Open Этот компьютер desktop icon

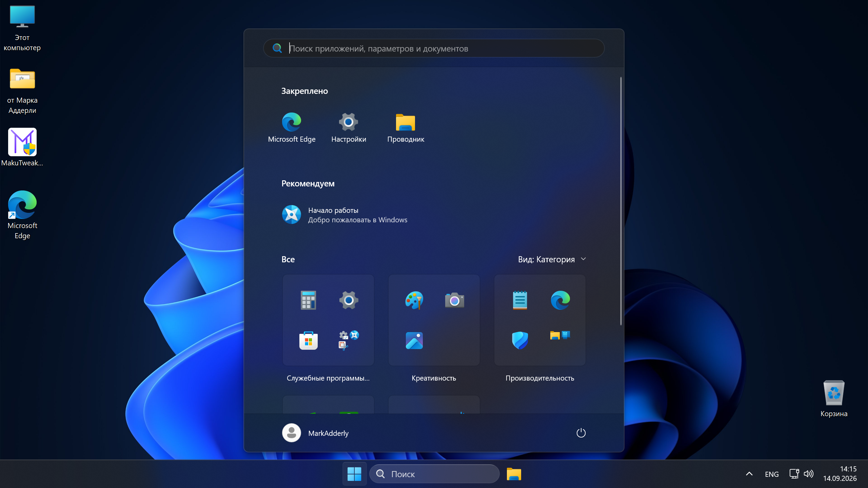click(22, 28)
